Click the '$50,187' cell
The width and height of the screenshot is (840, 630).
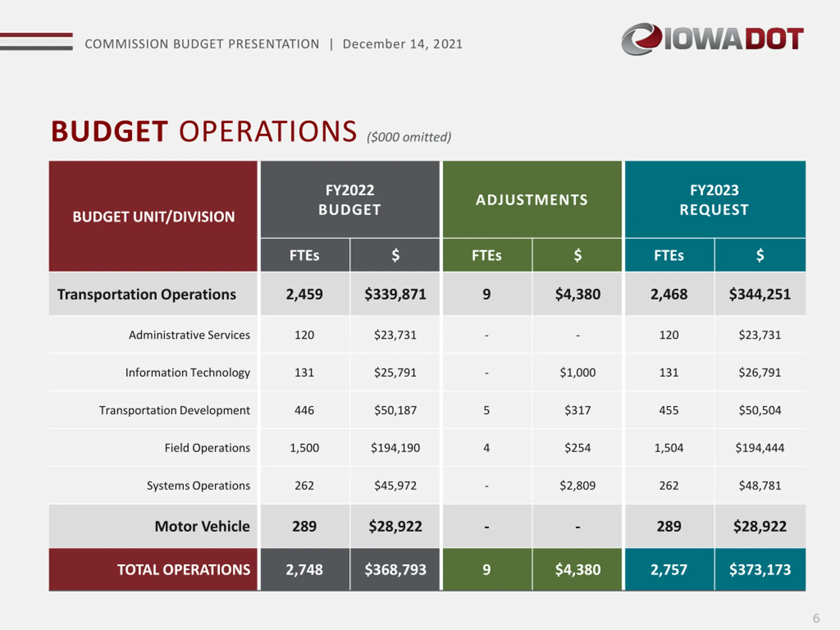coord(395,410)
